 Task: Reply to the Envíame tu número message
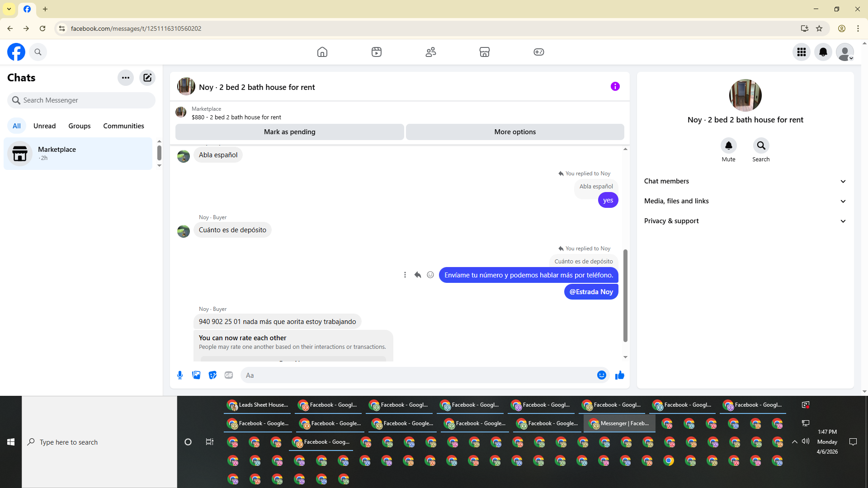pos(418,275)
